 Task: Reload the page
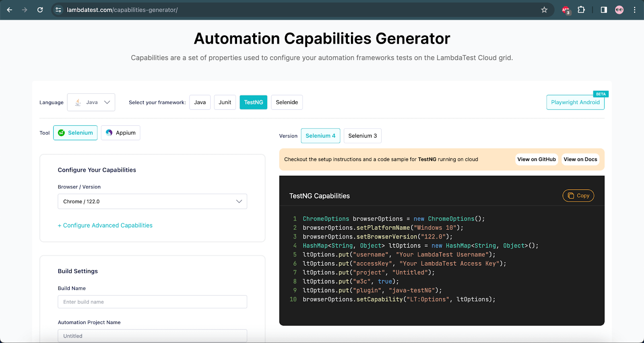40,10
